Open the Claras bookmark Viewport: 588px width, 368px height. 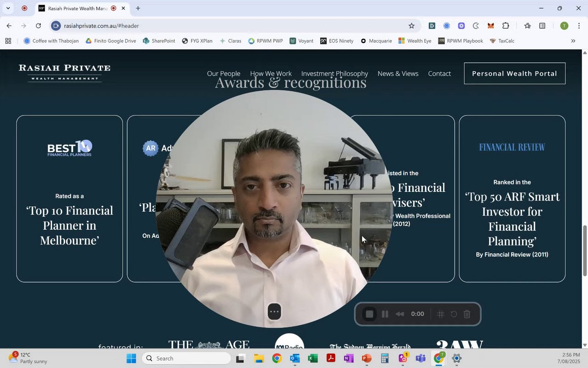click(230, 41)
